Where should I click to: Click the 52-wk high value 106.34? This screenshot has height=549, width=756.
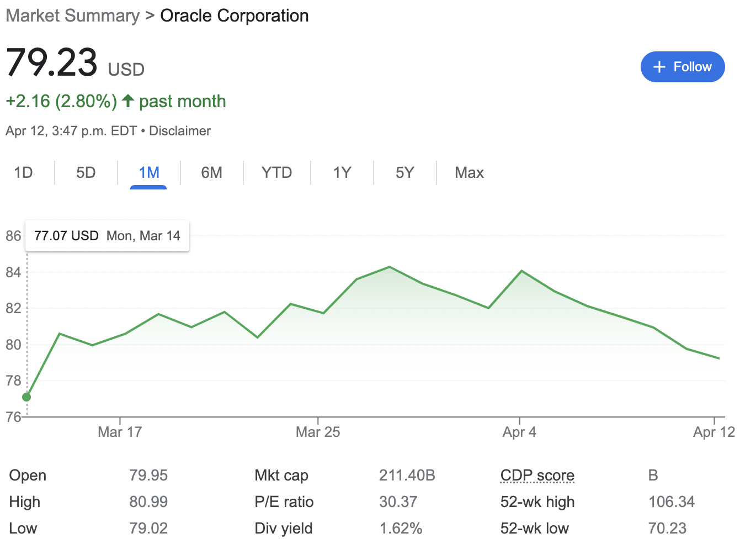(x=672, y=502)
